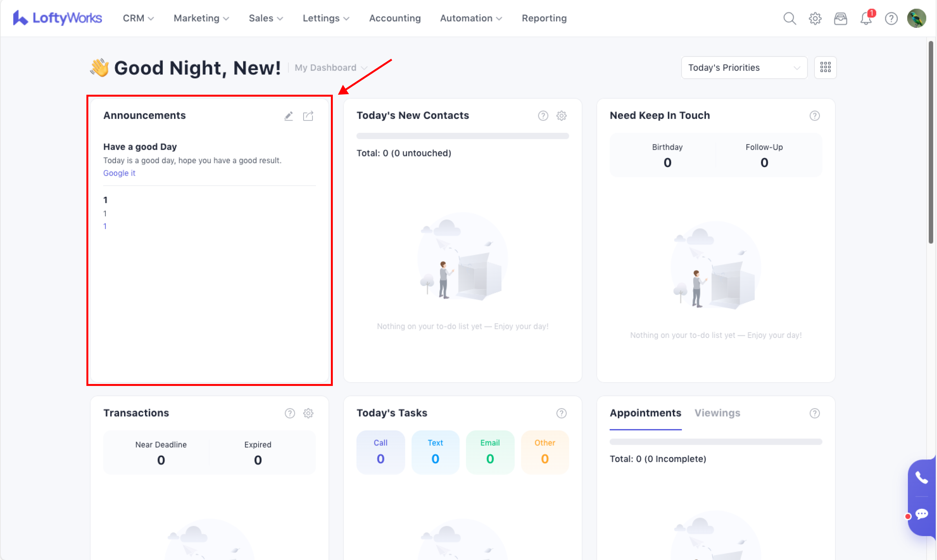The image size is (937, 560).
Task: Click the user profile avatar
Action: tap(916, 18)
